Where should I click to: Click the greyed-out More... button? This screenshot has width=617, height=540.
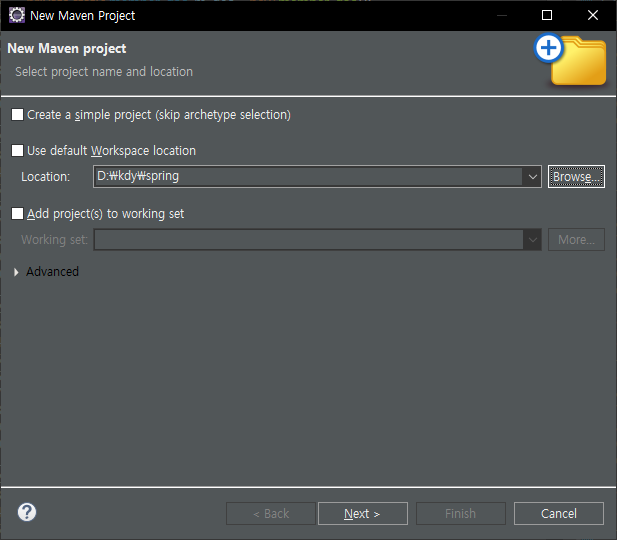[576, 240]
